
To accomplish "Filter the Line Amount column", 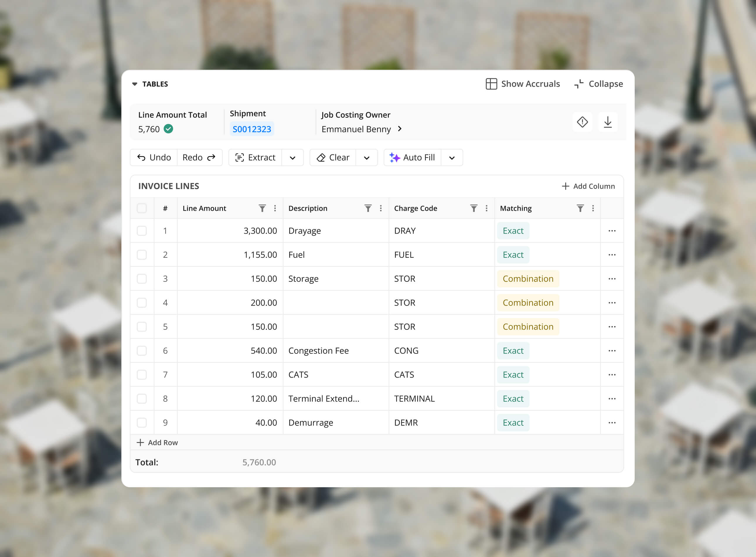I will [x=262, y=208].
